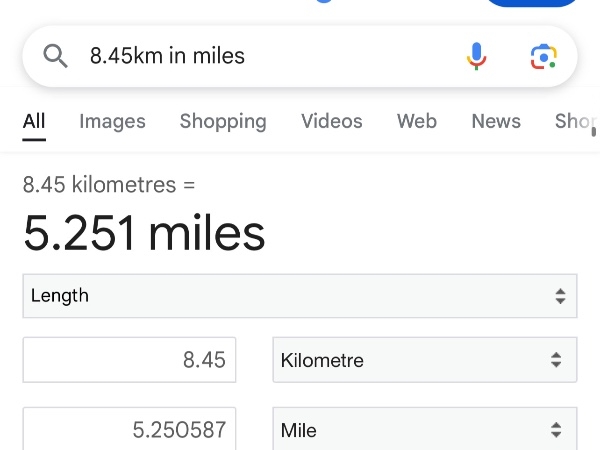
Task: Switch to the Web tab
Action: [x=416, y=121]
